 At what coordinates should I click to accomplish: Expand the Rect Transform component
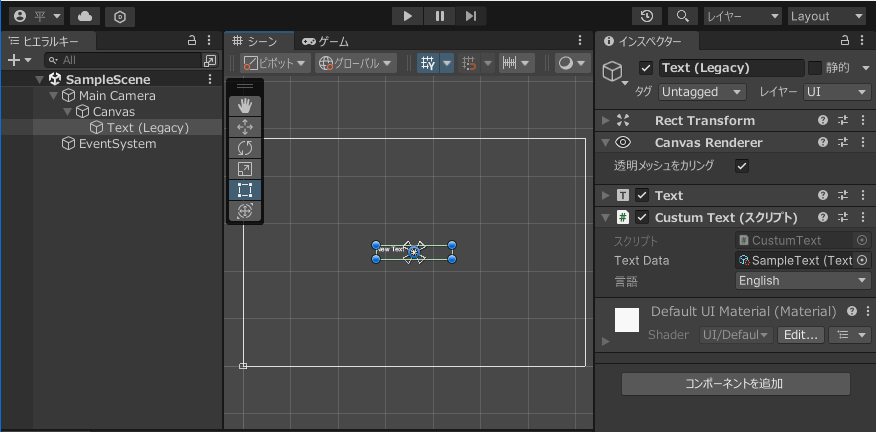pos(606,120)
